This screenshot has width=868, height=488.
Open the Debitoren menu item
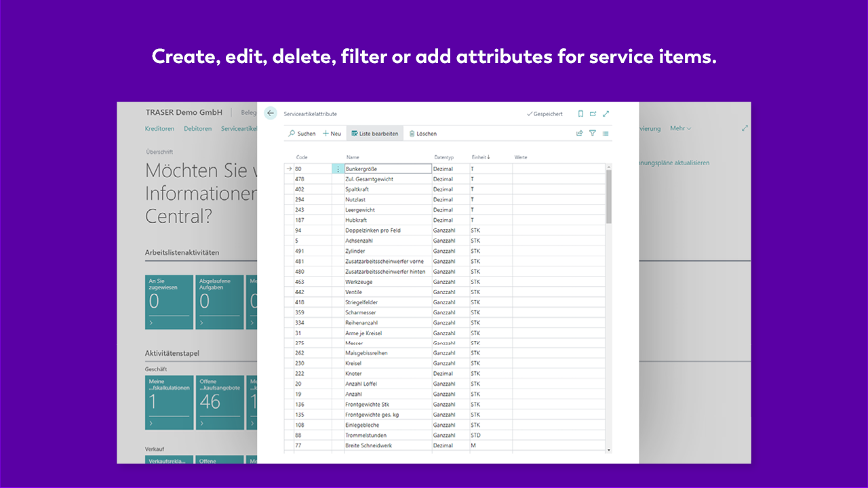coord(197,128)
